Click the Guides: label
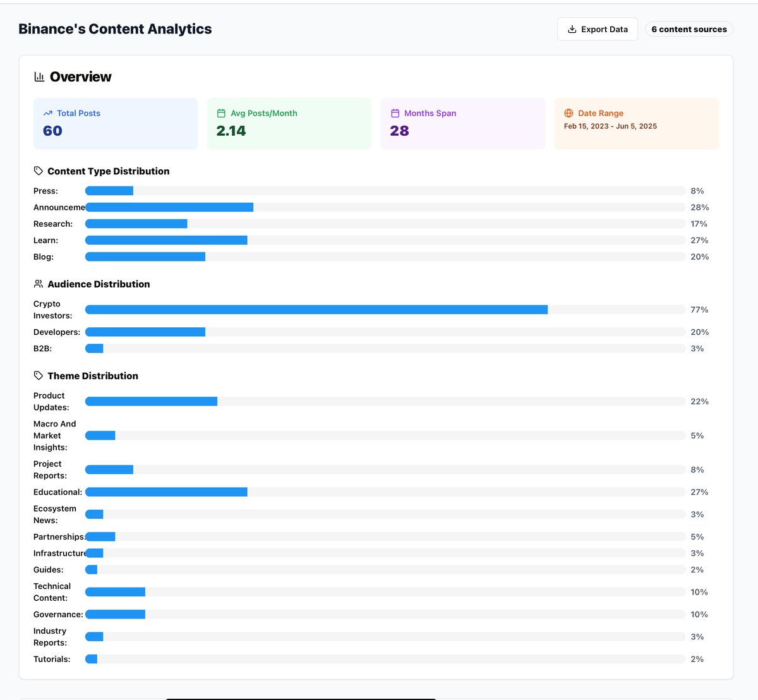This screenshot has height=700, width=758. [x=48, y=570]
